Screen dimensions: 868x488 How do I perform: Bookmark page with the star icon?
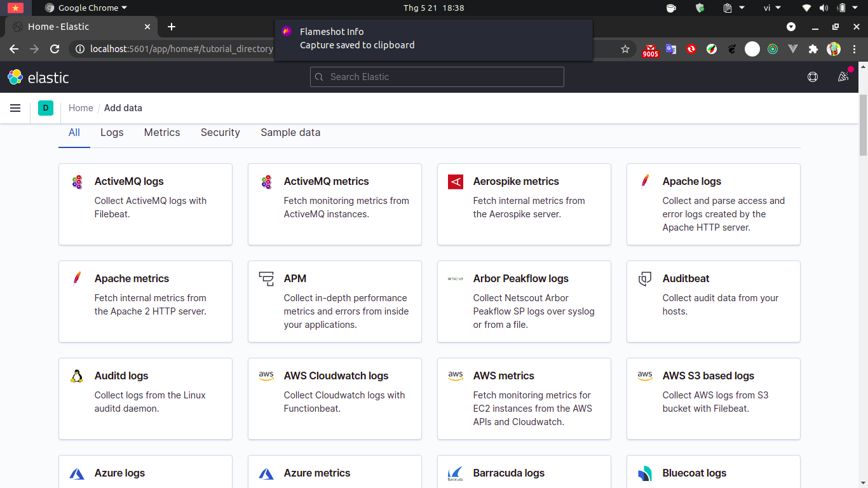625,49
